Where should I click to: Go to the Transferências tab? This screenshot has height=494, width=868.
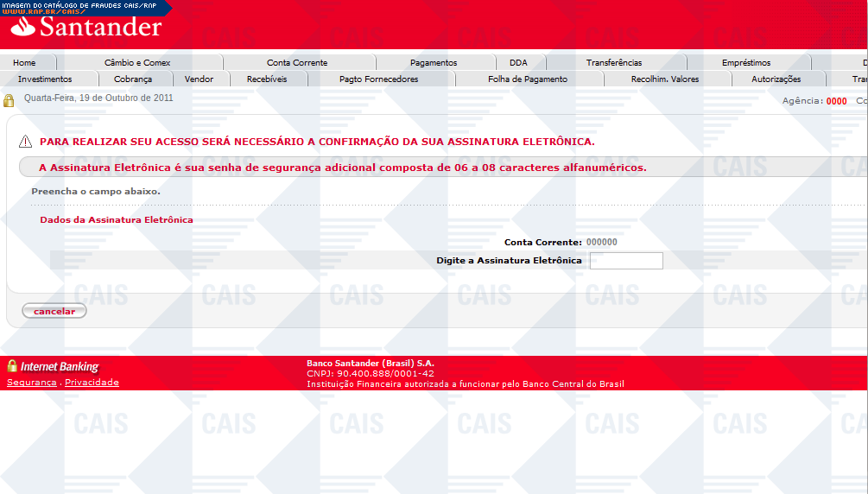click(x=614, y=62)
